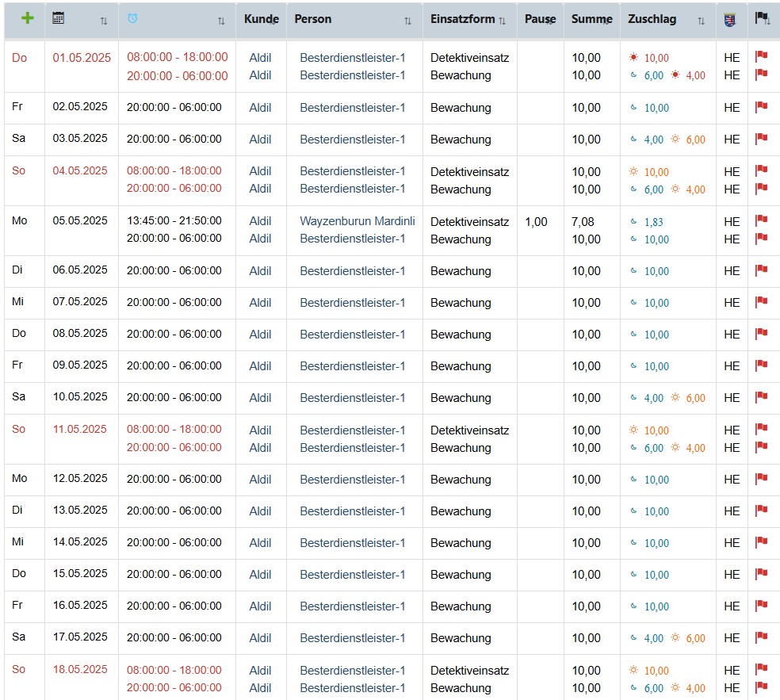Click the Summe column header
This screenshot has width=780, height=700.
click(592, 19)
